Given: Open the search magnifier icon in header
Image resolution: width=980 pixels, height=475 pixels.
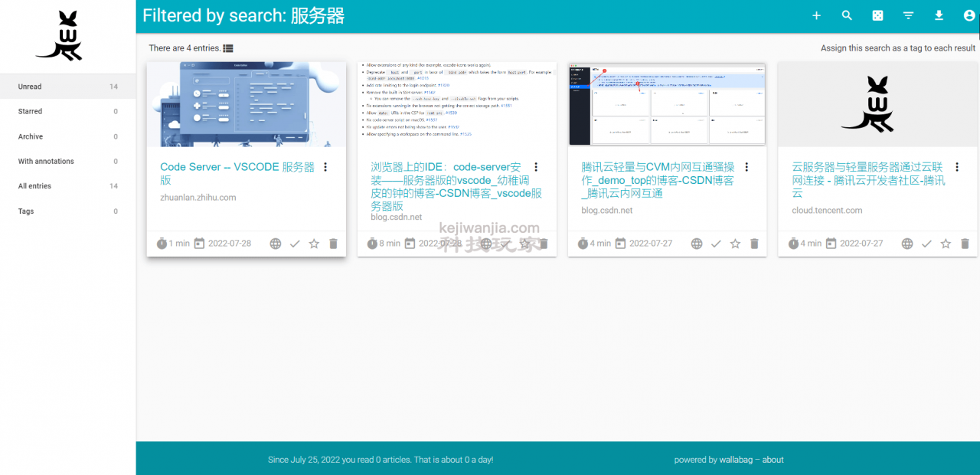Looking at the screenshot, I should pyautogui.click(x=847, y=15).
